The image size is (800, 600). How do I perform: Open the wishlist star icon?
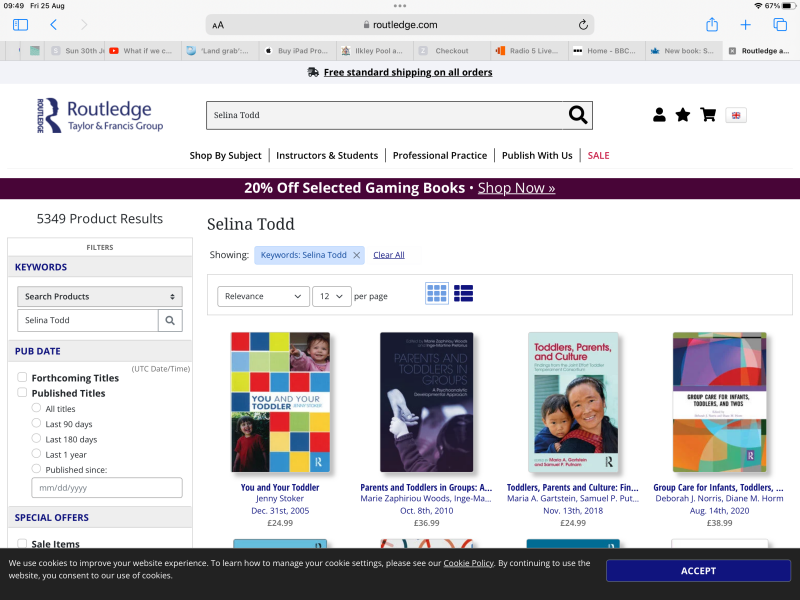[683, 115]
